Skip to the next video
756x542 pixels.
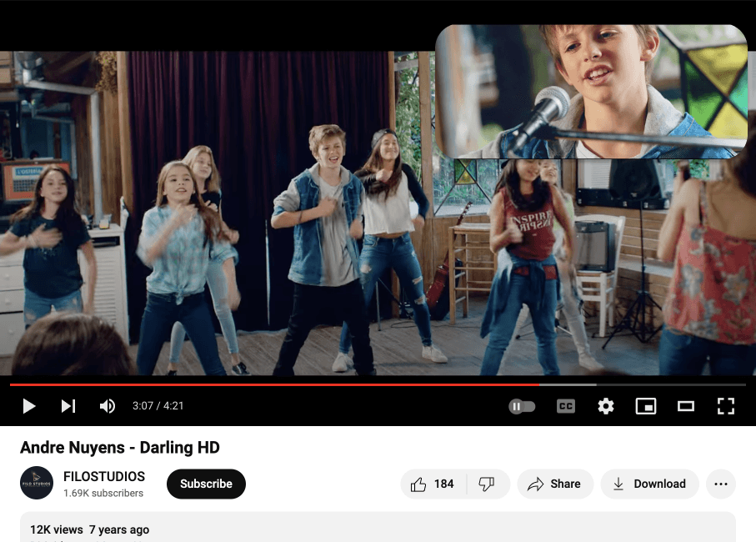point(68,406)
